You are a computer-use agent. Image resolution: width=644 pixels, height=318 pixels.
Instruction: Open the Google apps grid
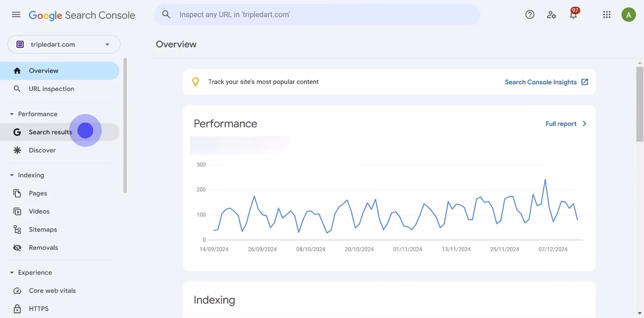pos(607,15)
